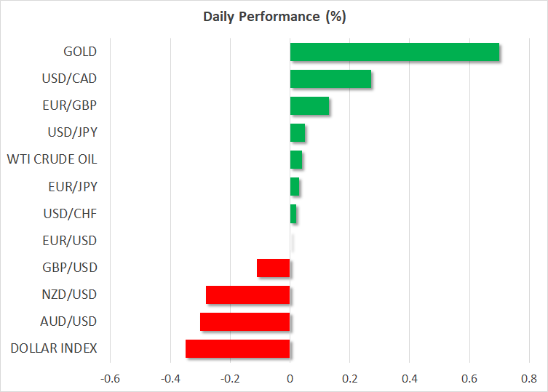Viewport: 548px width, 392px height.
Task: Click the DOLLAR INDEX axis label
Action: point(54,348)
